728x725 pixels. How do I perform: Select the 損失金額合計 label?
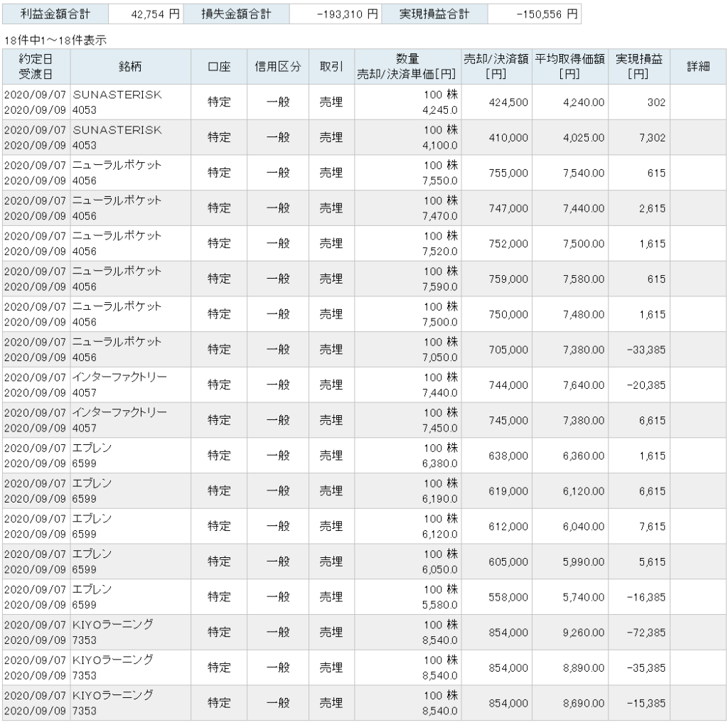(x=236, y=14)
